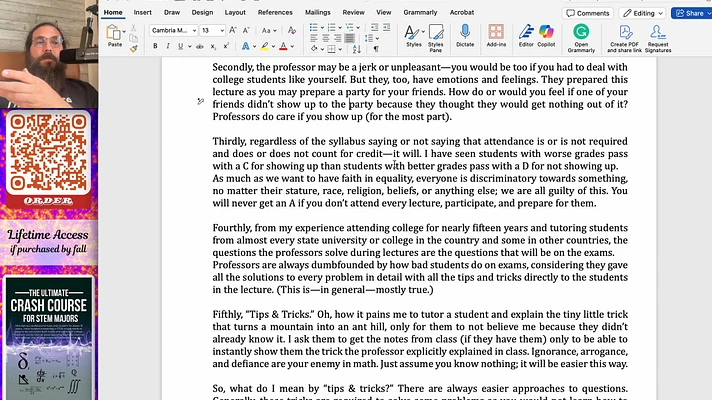Open Grammarly from the ribbon
This screenshot has width=712, height=400.
pos(581,39)
